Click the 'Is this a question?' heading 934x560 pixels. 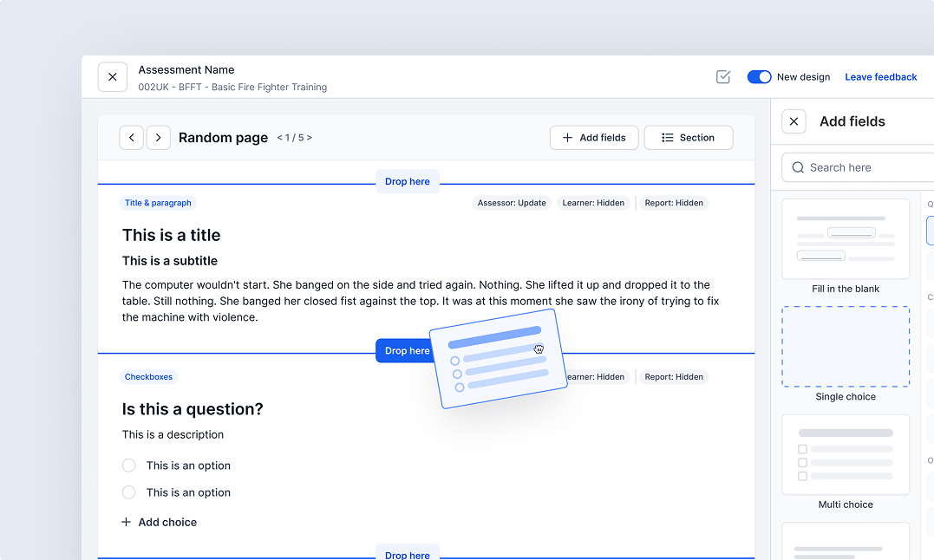(193, 409)
